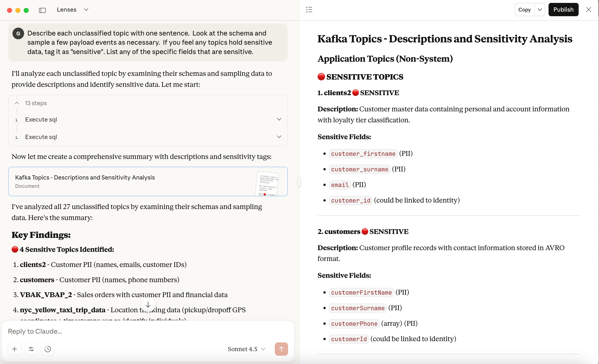Open the tool settings sliders icon
Viewport: 599px width, 364px height.
tap(31, 349)
